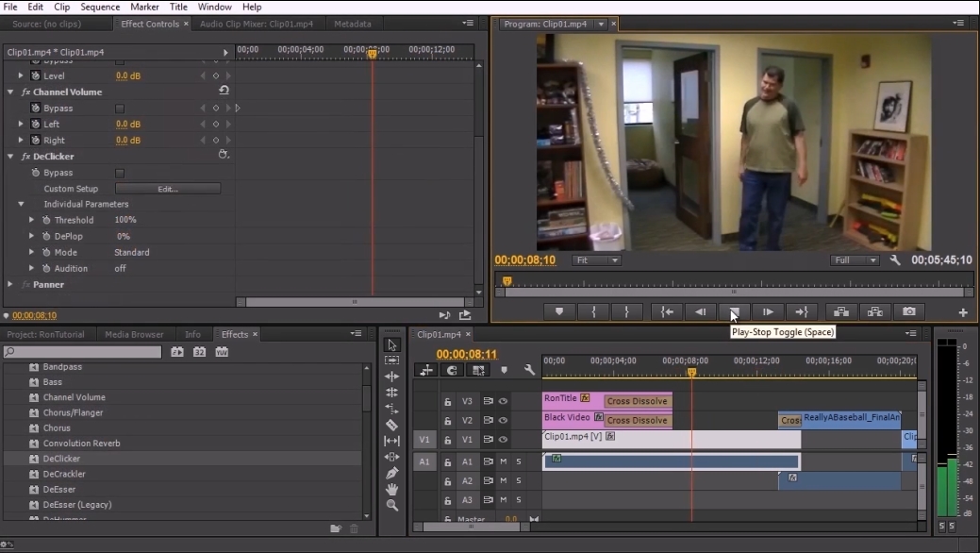This screenshot has height=553, width=980.
Task: Add marker in timeline panel
Action: click(x=504, y=370)
